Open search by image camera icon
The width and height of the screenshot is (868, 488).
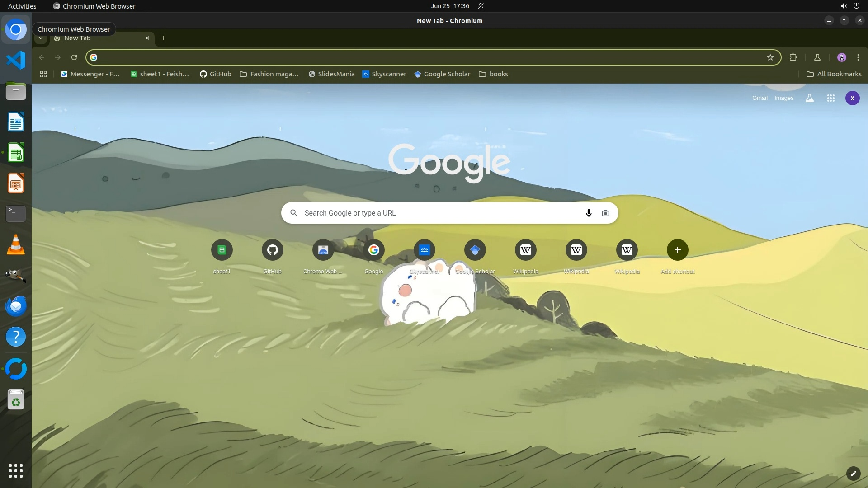pyautogui.click(x=605, y=213)
